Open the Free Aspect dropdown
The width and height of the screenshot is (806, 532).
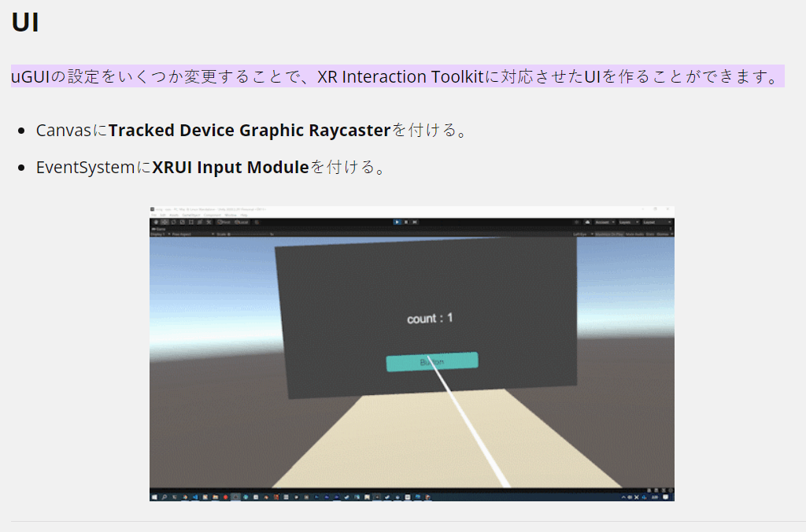[x=192, y=235]
